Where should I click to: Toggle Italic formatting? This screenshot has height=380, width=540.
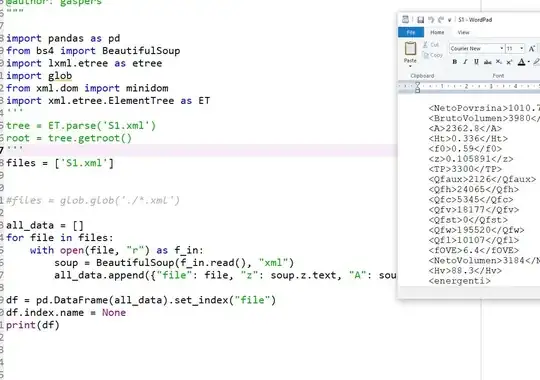[465, 62]
